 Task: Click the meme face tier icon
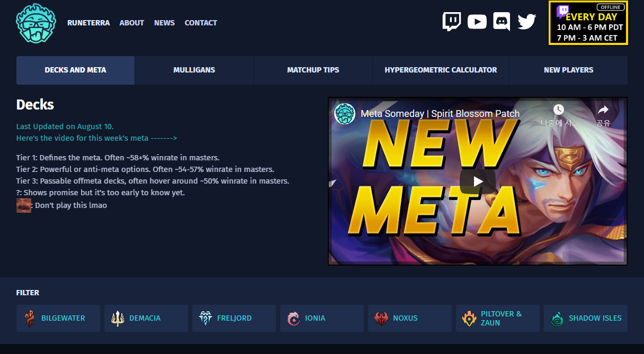coord(24,205)
